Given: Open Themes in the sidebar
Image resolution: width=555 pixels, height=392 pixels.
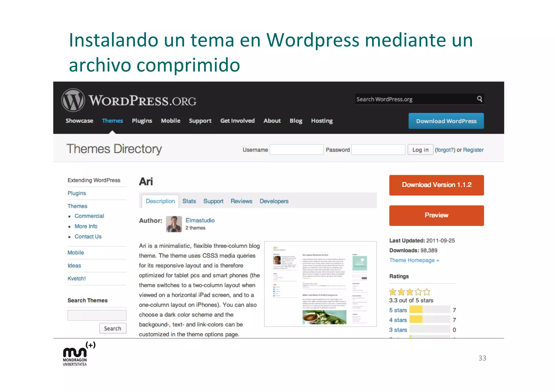Looking at the screenshot, I should (78, 206).
